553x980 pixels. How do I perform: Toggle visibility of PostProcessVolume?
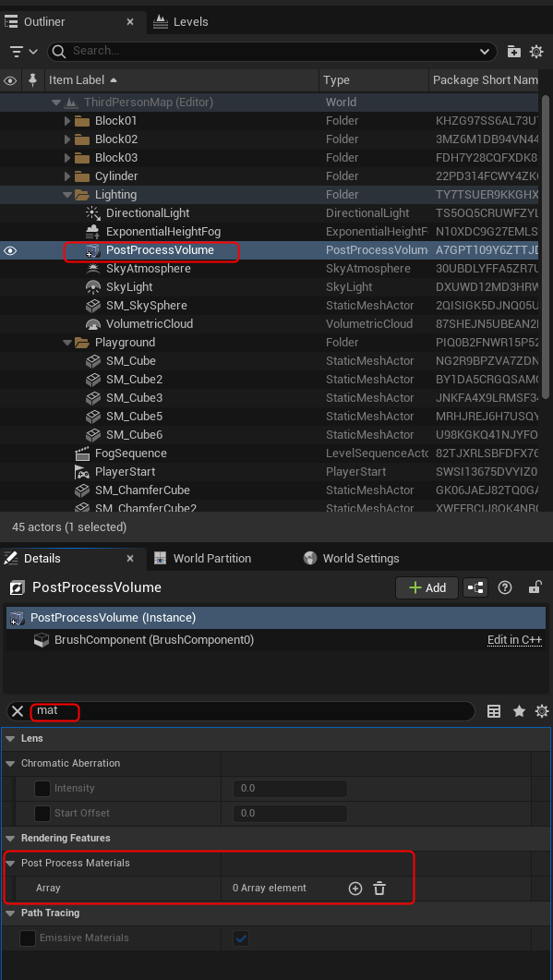10,250
